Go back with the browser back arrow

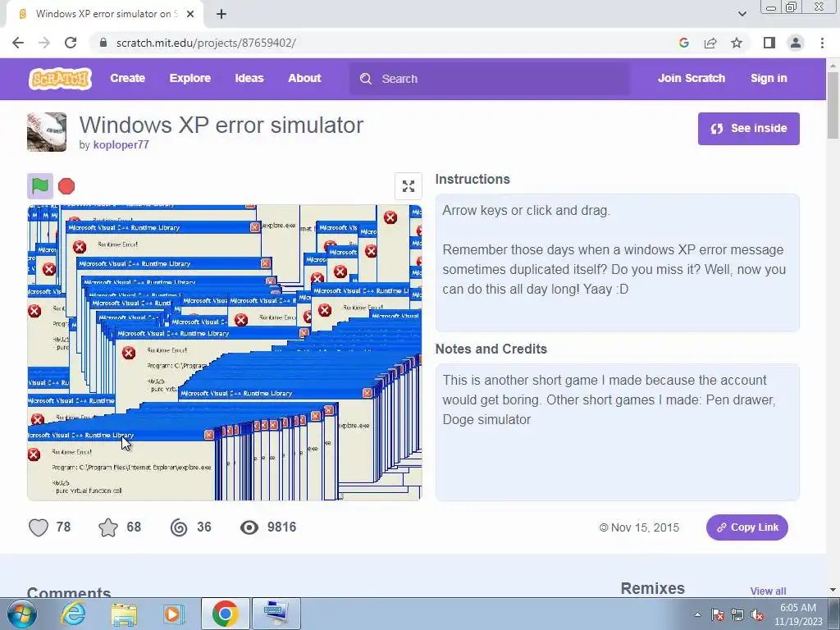(18, 43)
